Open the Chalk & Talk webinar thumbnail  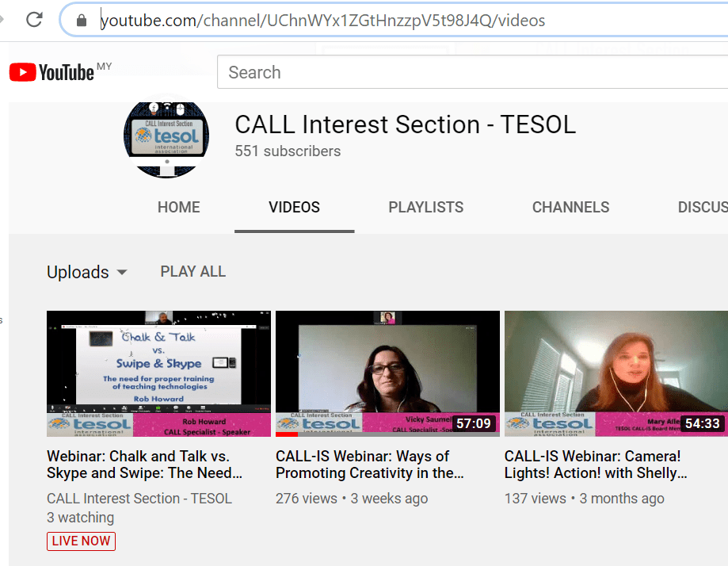158,373
